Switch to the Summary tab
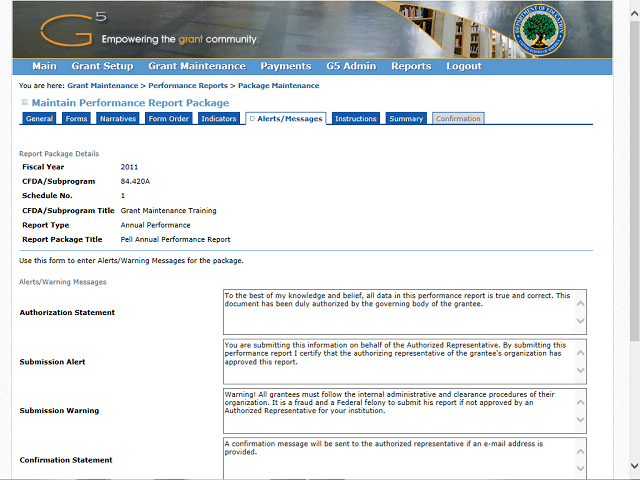The height and width of the screenshot is (480, 640). pos(406,118)
